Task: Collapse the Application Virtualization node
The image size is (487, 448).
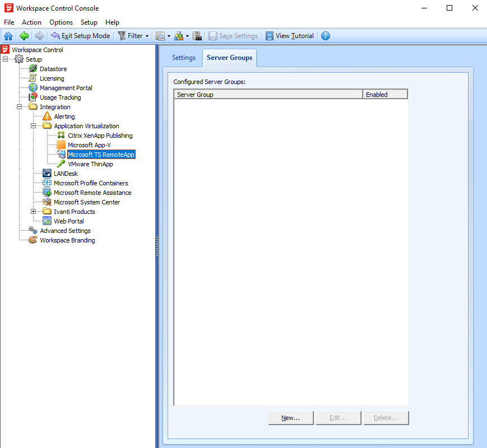Action: pyautogui.click(x=33, y=126)
